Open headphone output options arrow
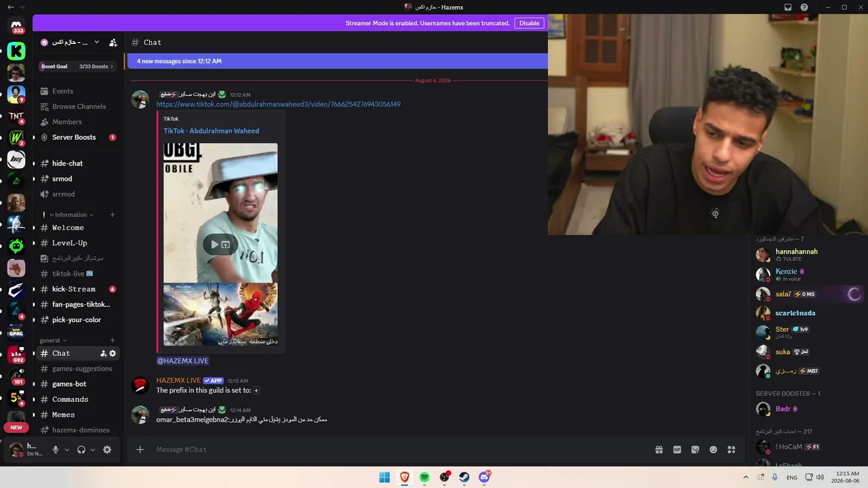 coord(93,449)
